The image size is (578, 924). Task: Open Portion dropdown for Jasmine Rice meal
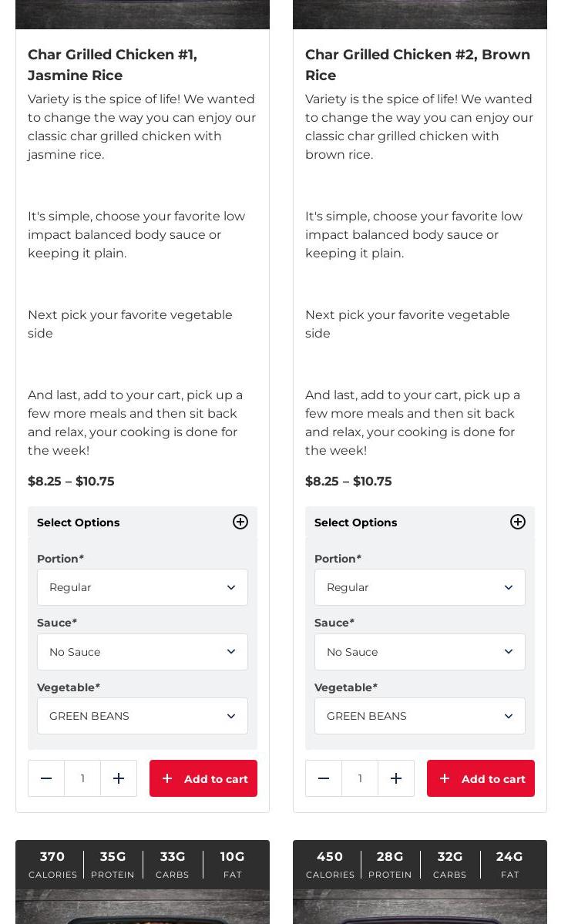(143, 587)
